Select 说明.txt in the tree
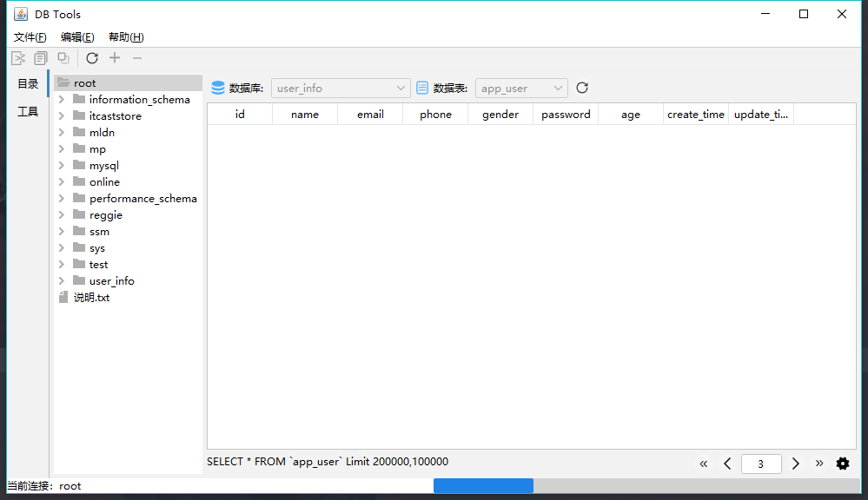The width and height of the screenshot is (868, 500). coord(92,298)
